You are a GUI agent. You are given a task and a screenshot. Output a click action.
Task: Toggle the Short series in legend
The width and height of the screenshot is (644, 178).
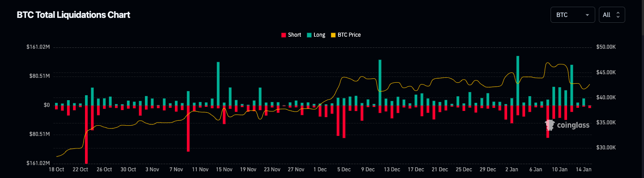point(291,35)
